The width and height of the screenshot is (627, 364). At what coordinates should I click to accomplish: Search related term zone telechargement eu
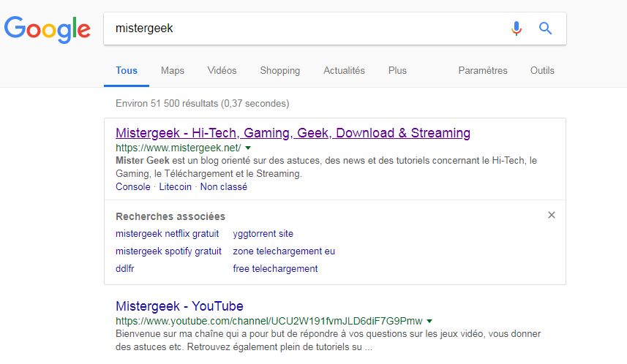(x=284, y=251)
